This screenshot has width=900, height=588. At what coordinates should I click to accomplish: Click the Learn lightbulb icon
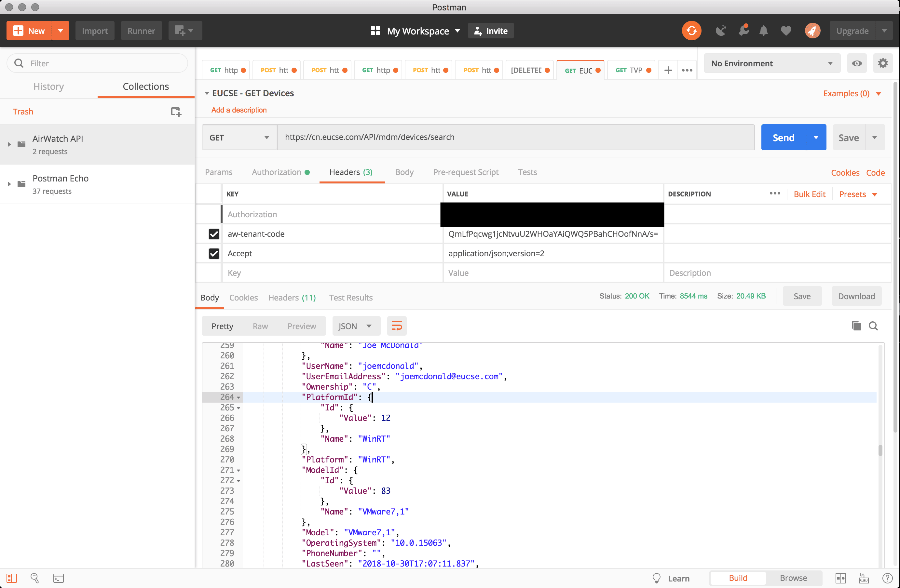(657, 578)
